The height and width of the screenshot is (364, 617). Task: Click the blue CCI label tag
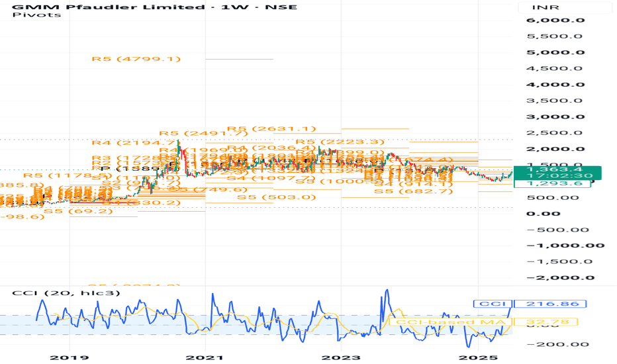(493, 304)
